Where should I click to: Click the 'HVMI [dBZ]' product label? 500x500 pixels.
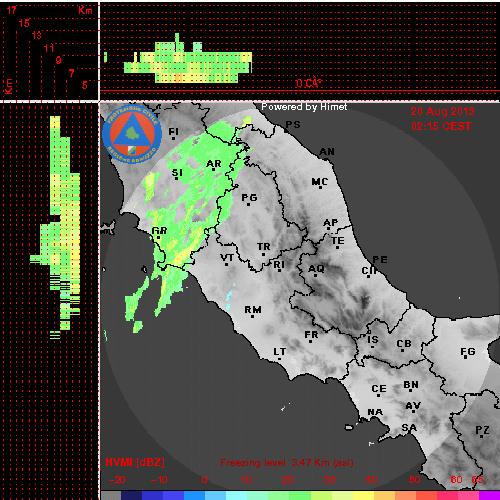tap(135, 462)
